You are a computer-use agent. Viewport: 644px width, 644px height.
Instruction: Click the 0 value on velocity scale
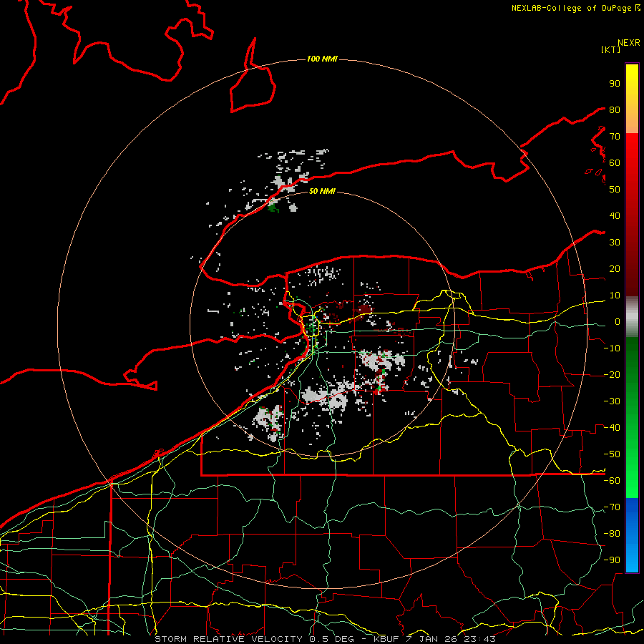[618, 322]
